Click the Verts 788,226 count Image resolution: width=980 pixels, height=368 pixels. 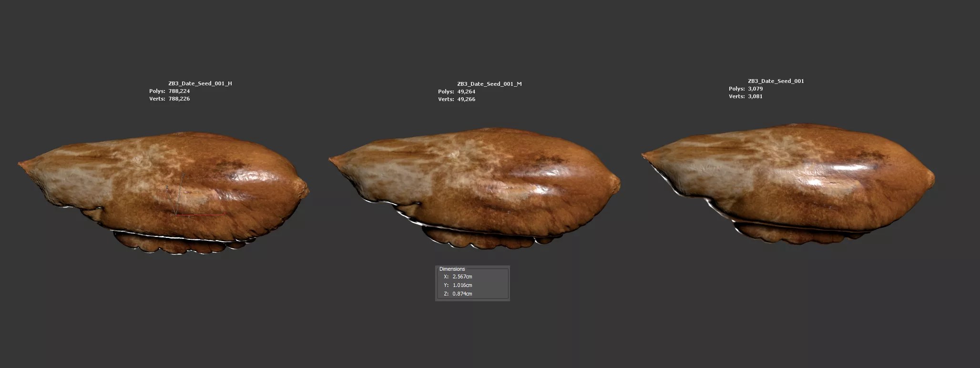(179, 99)
